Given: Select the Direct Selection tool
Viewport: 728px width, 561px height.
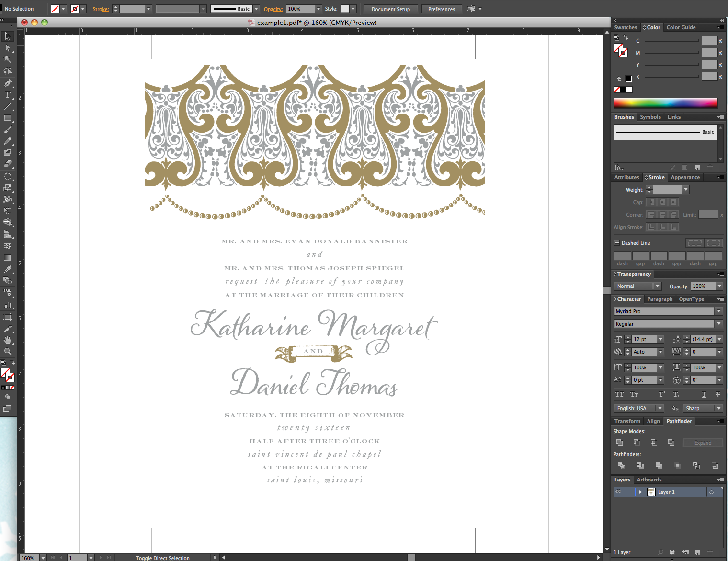Looking at the screenshot, I should click(8, 48).
